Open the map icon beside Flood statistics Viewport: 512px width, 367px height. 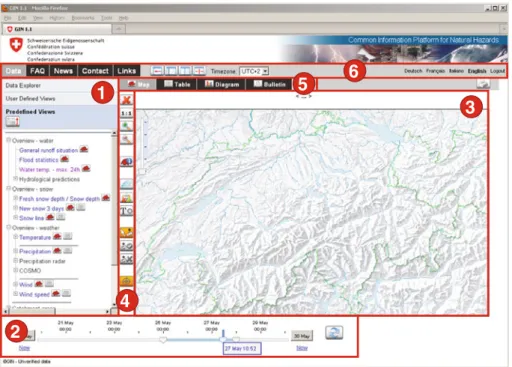click(64, 159)
